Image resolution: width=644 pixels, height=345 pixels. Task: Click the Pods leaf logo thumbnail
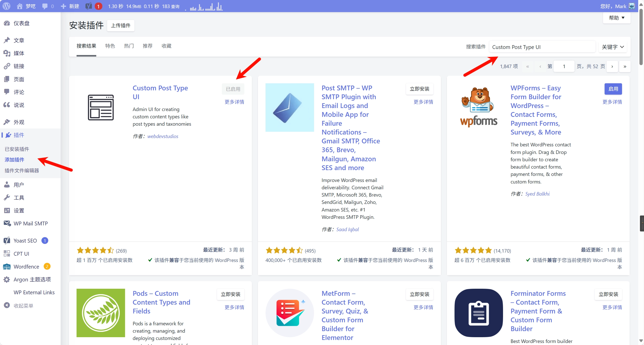(101, 313)
